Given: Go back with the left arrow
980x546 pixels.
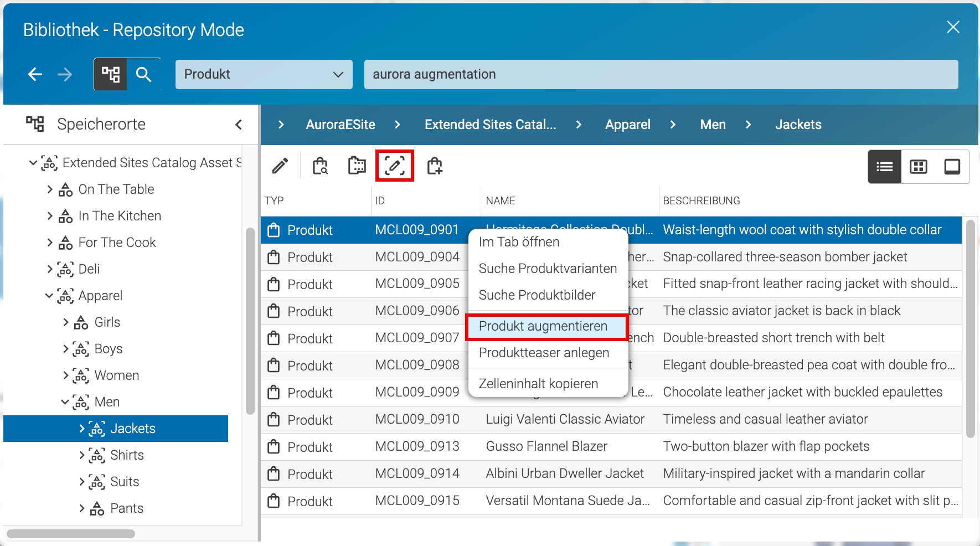Looking at the screenshot, I should click(x=35, y=74).
